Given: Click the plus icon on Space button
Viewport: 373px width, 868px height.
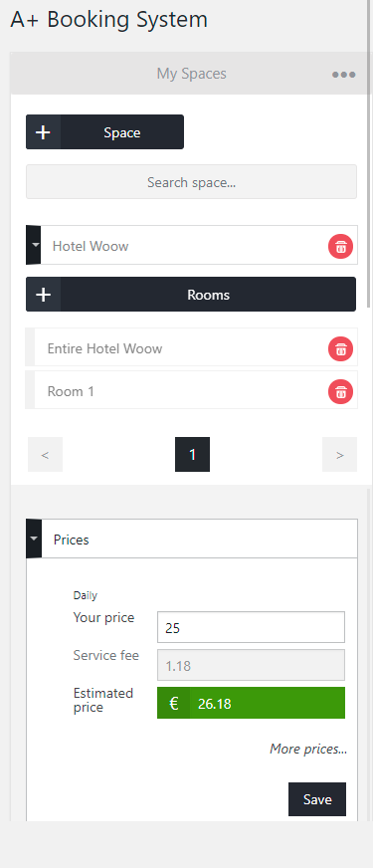Looking at the screenshot, I should (43, 132).
